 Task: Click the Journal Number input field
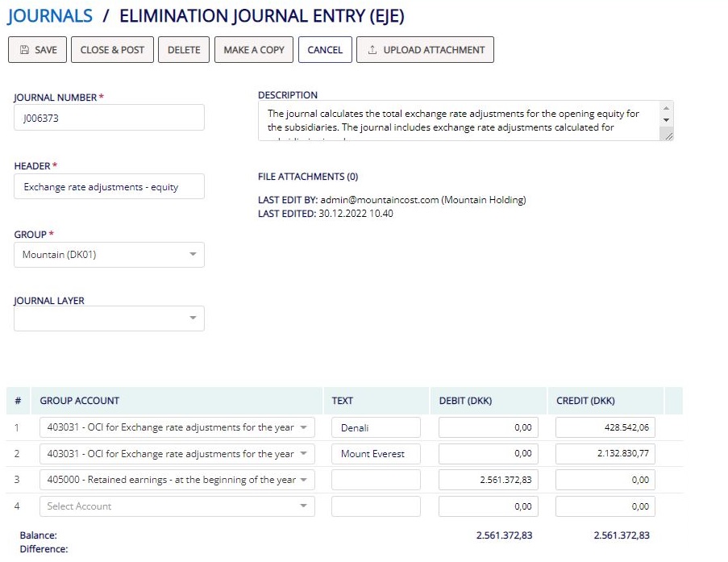coord(109,118)
